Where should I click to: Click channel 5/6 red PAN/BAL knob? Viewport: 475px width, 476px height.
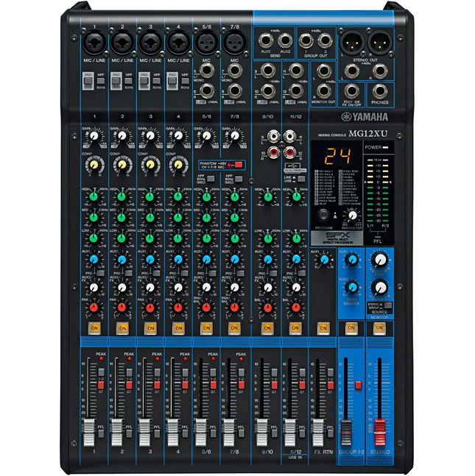coord(206,308)
